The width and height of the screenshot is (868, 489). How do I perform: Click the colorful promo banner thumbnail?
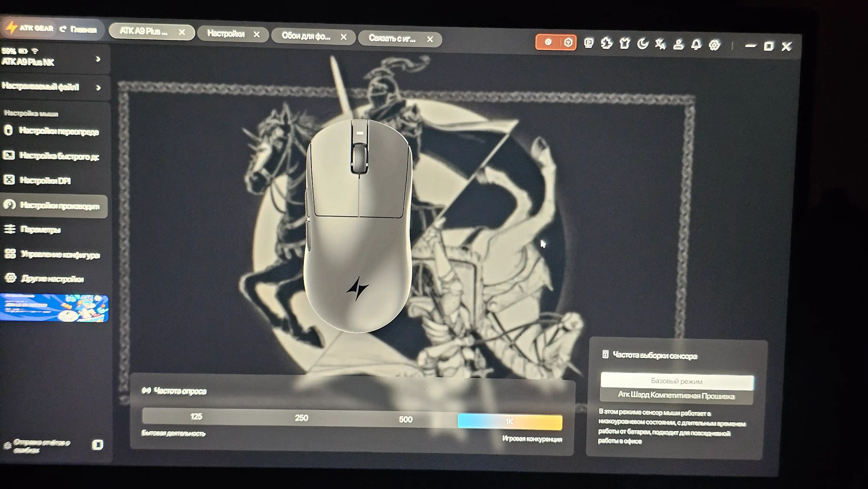point(54,307)
